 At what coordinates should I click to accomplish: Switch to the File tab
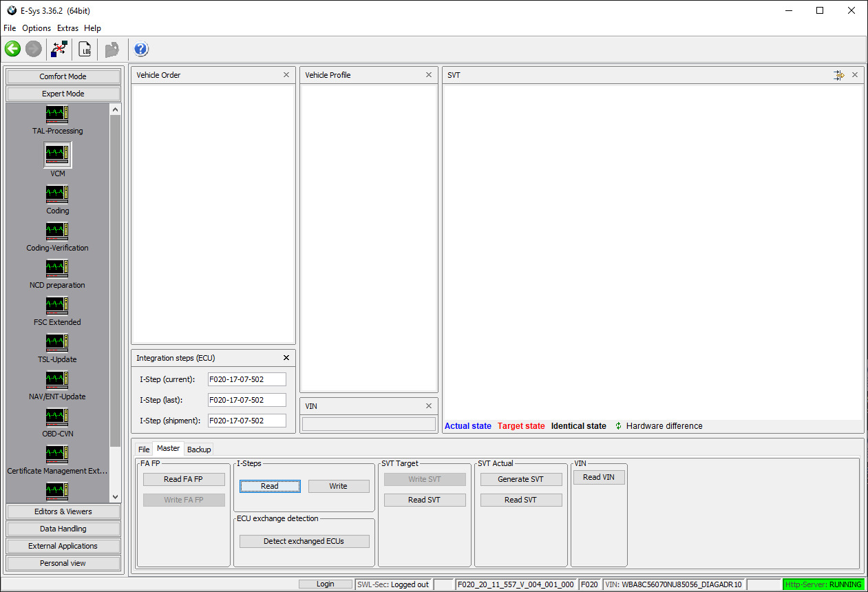(x=144, y=450)
